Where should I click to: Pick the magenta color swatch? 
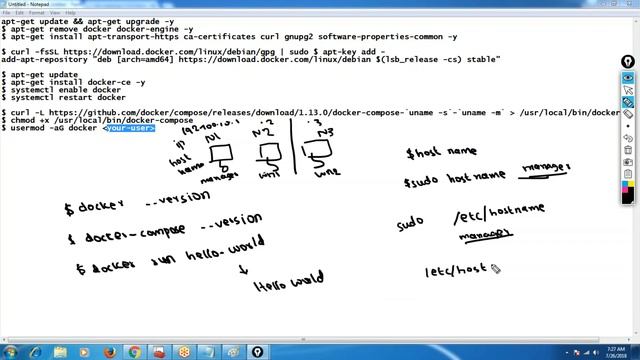pyautogui.click(x=625, y=190)
